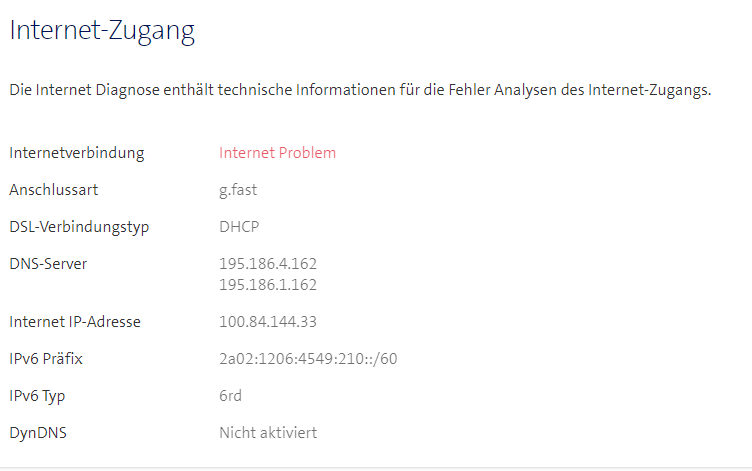This screenshot has width=752, height=471.
Task: Click the Internet Diagnose description text
Action: [359, 91]
